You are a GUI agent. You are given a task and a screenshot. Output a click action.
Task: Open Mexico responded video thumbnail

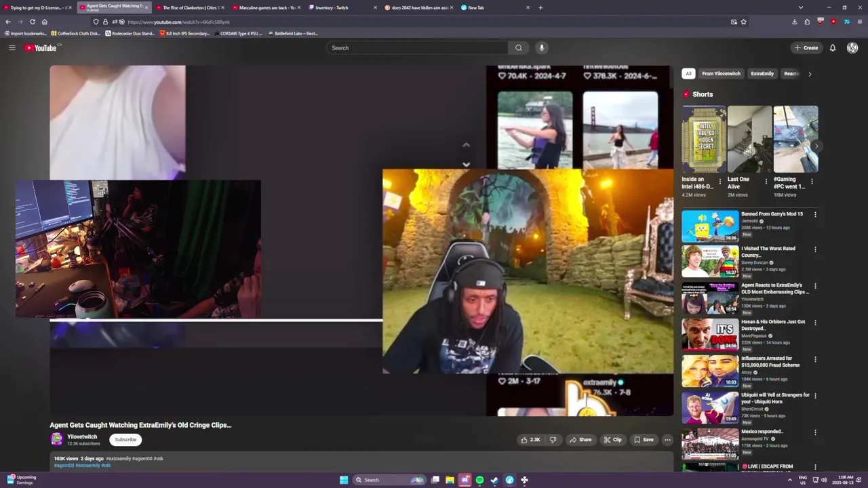click(710, 445)
